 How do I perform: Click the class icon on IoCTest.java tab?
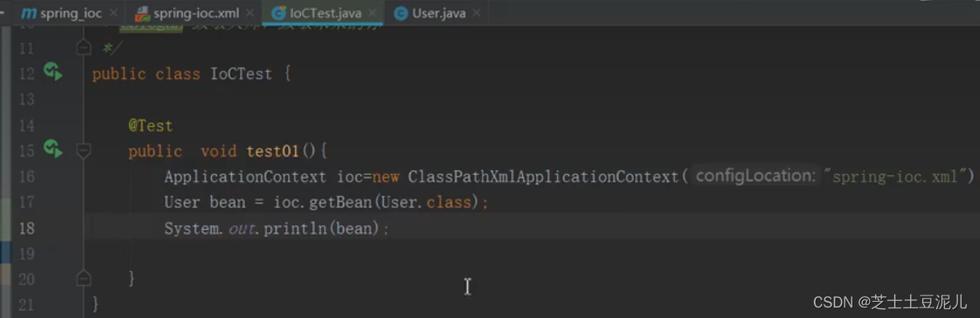tap(279, 14)
